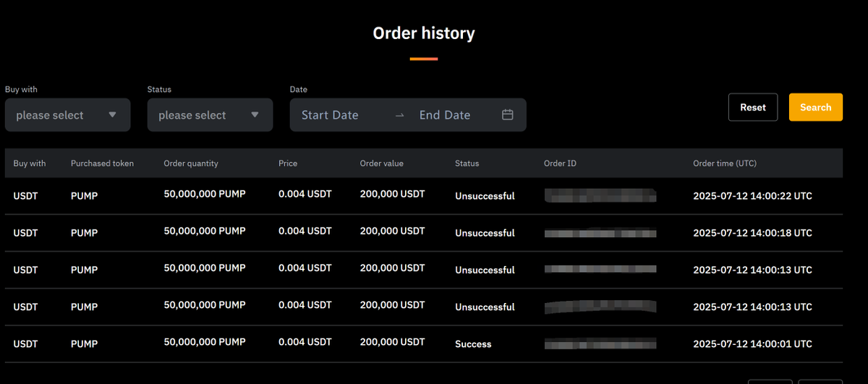868x384 pixels.
Task: Click the Start Date input field
Action: click(330, 115)
